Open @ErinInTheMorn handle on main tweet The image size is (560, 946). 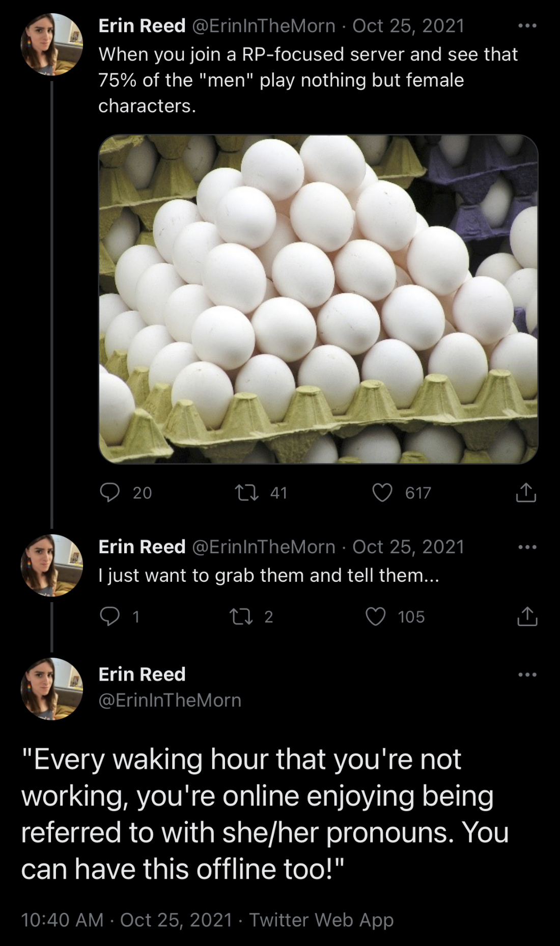click(x=170, y=700)
